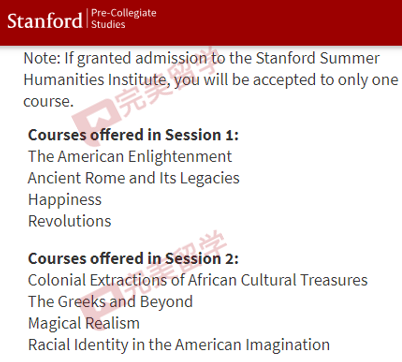
Task: Click the divider line beside Stanford logo
Action: pos(87,18)
